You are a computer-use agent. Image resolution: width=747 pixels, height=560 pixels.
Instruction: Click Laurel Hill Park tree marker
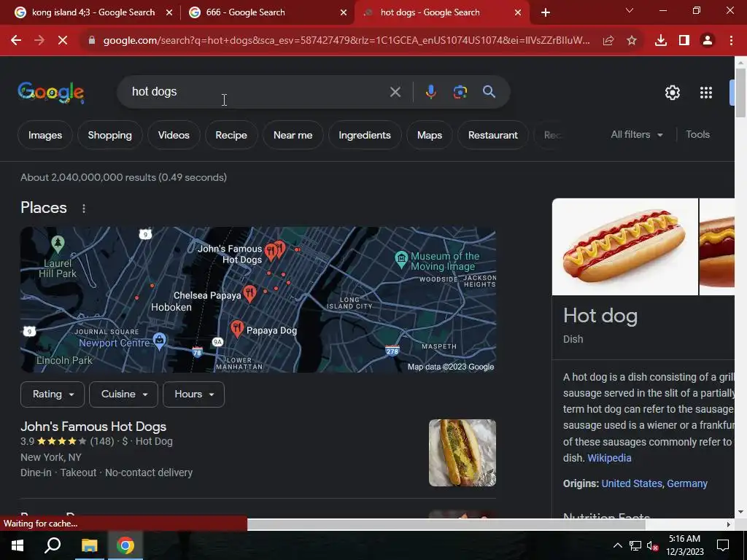(x=58, y=244)
